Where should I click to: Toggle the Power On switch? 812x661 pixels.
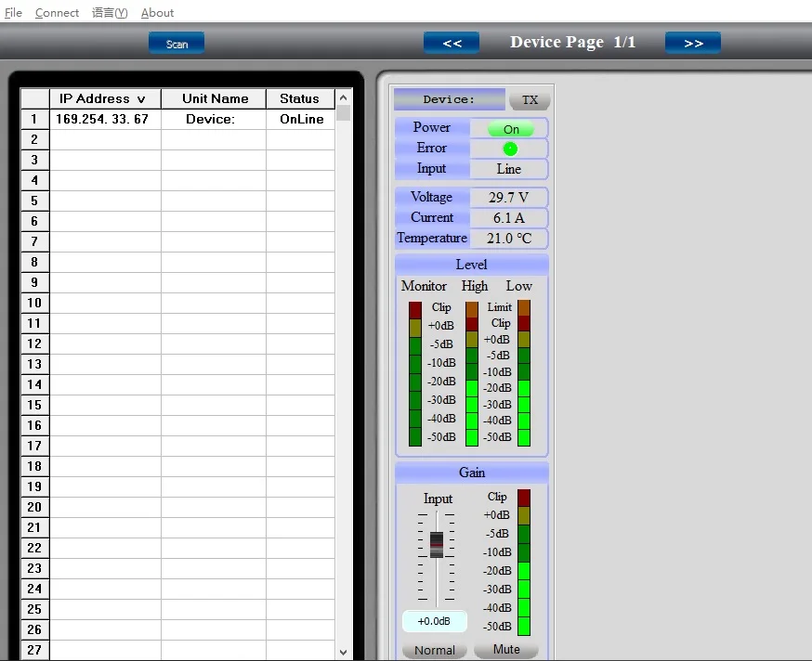pyautogui.click(x=510, y=129)
